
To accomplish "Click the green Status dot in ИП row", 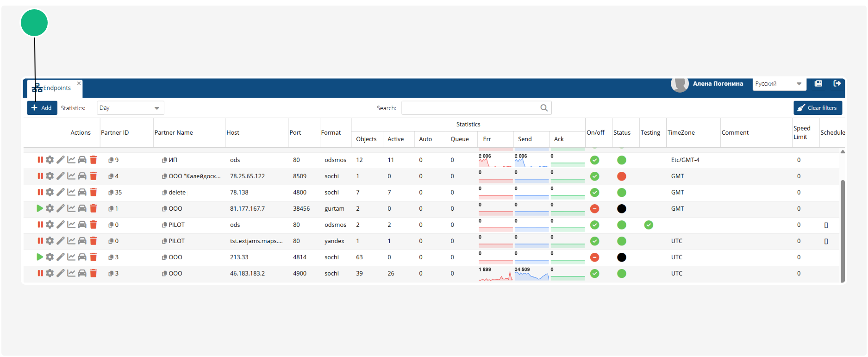I will (622, 160).
